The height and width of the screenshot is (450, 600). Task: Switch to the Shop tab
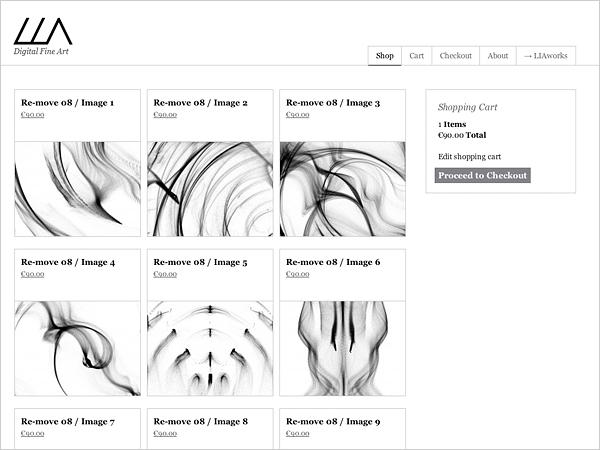tap(385, 56)
